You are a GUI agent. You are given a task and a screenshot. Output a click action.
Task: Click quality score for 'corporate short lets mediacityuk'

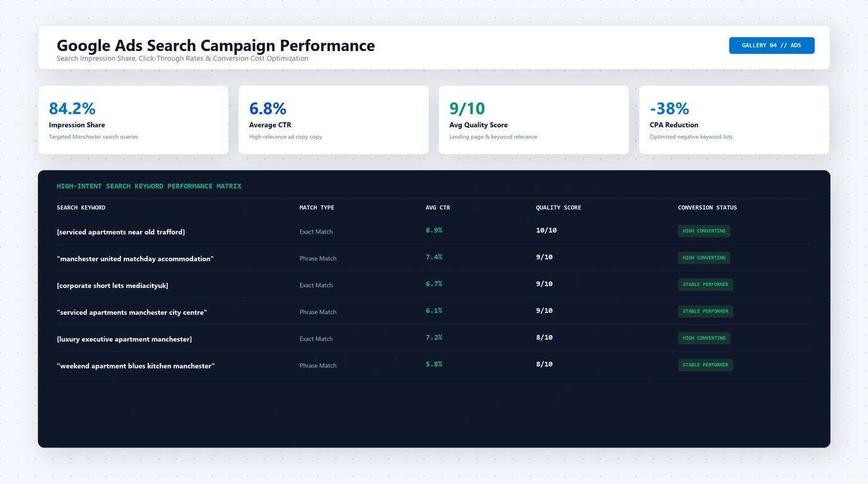click(544, 284)
